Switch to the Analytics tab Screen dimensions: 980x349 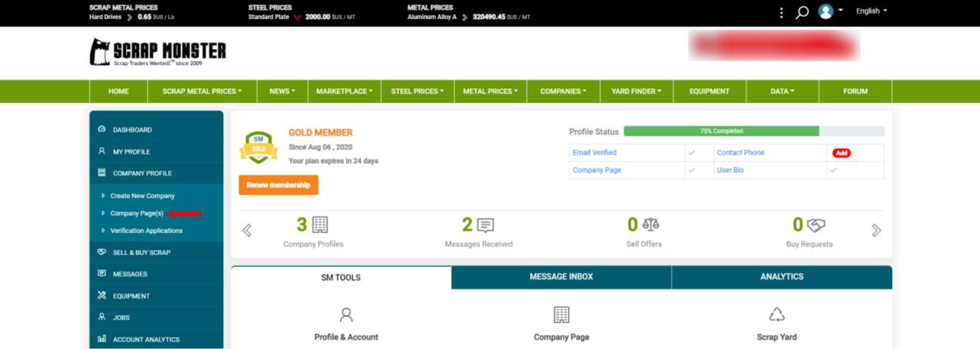[782, 277]
